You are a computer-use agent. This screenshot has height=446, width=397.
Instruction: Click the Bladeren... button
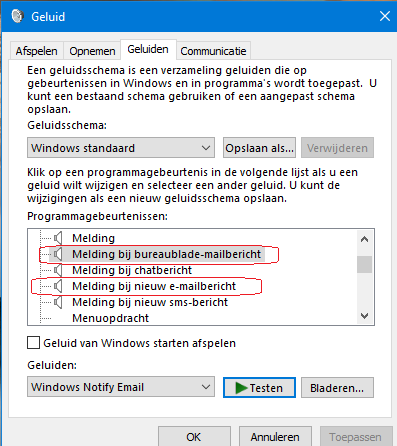pyautogui.click(x=337, y=388)
